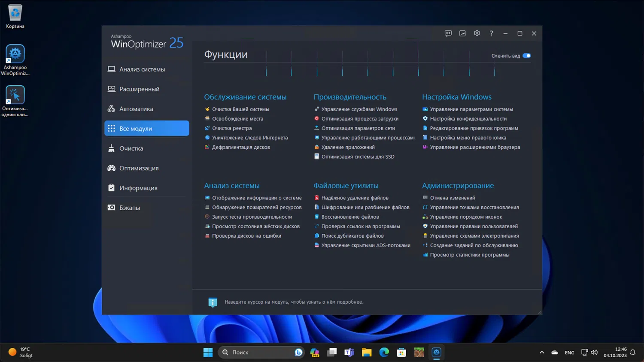Click the 'Удаление приложений' module icon
The width and height of the screenshot is (644, 362).
(317, 147)
